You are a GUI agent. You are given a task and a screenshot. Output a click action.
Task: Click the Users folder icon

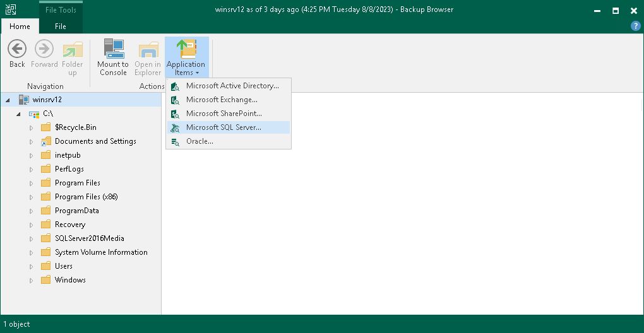pyautogui.click(x=46, y=266)
